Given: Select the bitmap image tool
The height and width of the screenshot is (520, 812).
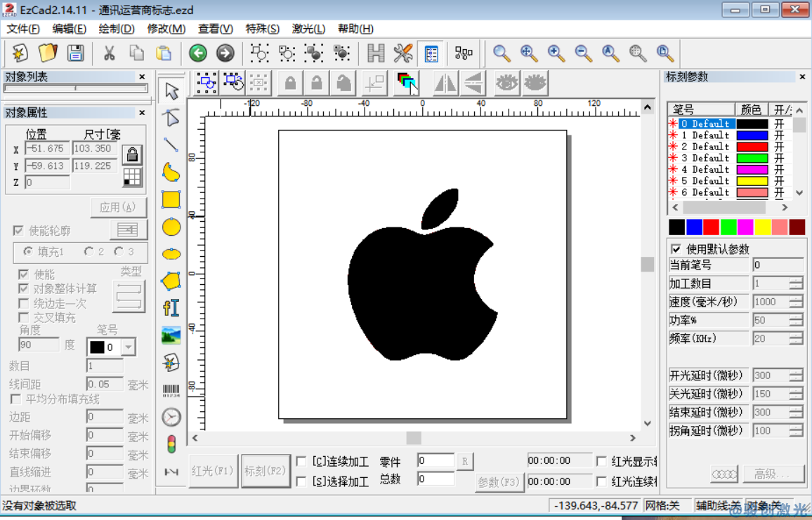Looking at the screenshot, I should 171,335.
